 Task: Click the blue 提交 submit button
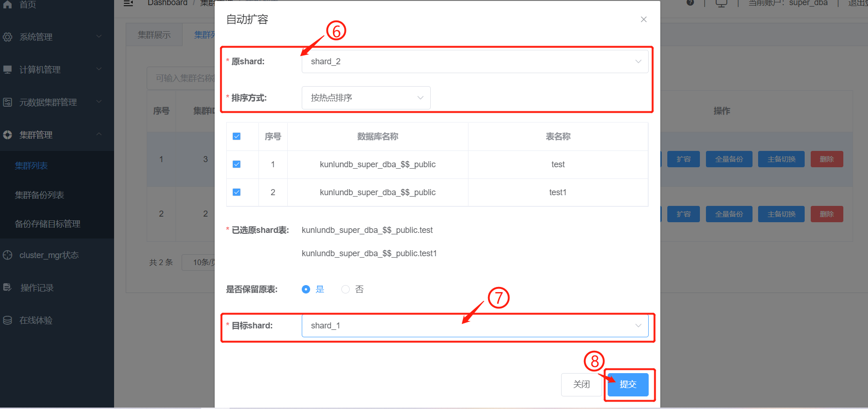coord(628,384)
